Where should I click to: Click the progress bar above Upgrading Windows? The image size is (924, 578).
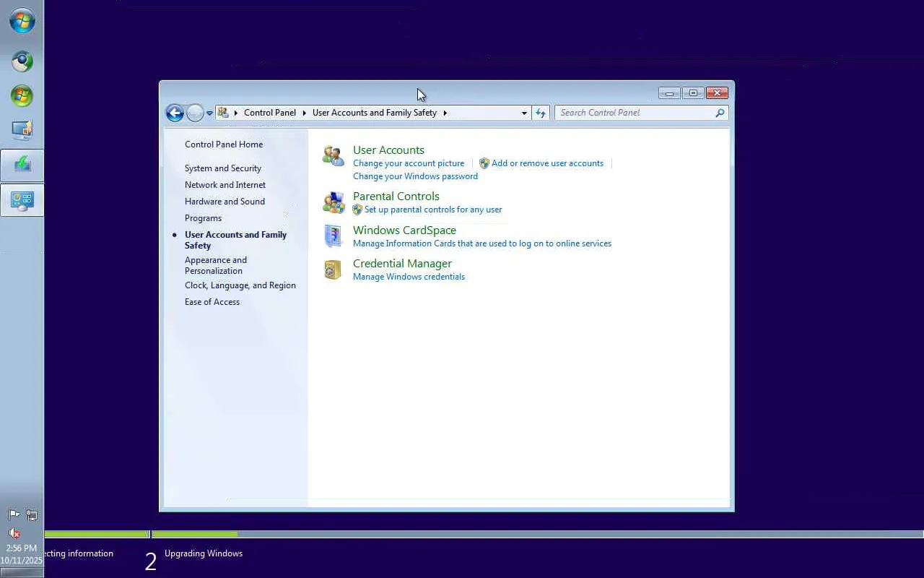pyautogui.click(x=538, y=535)
